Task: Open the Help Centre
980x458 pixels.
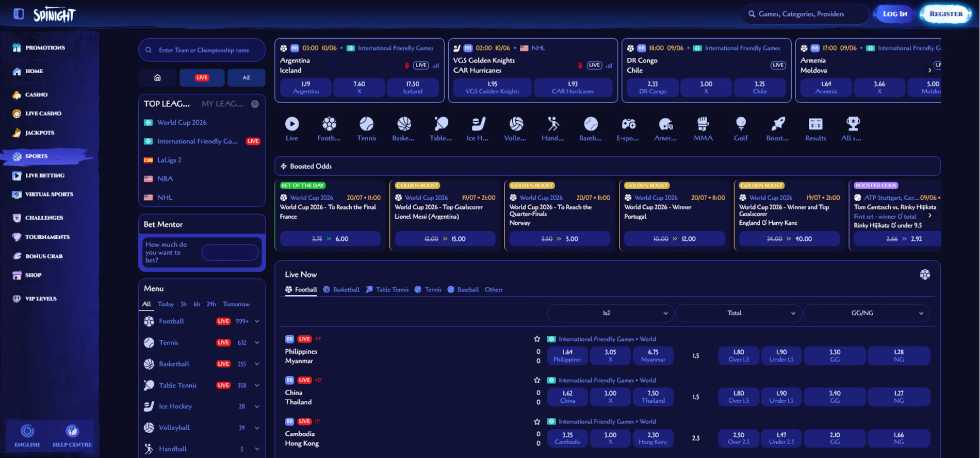Action: (x=72, y=435)
